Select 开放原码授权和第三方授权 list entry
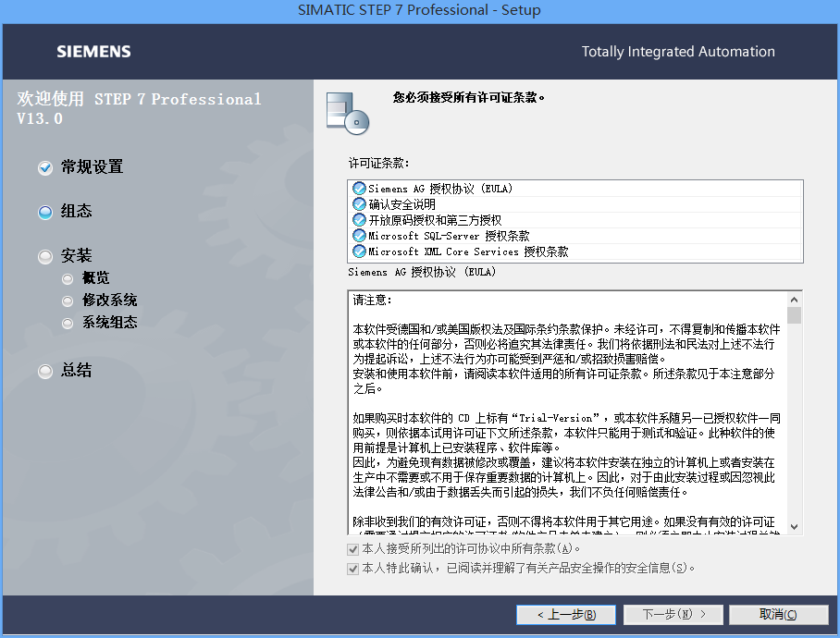 (x=574, y=220)
